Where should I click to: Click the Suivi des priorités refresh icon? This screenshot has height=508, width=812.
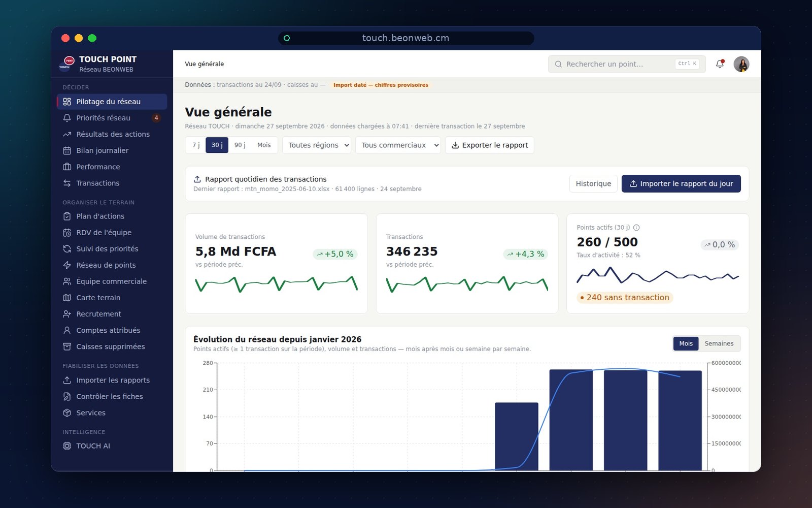(x=67, y=249)
